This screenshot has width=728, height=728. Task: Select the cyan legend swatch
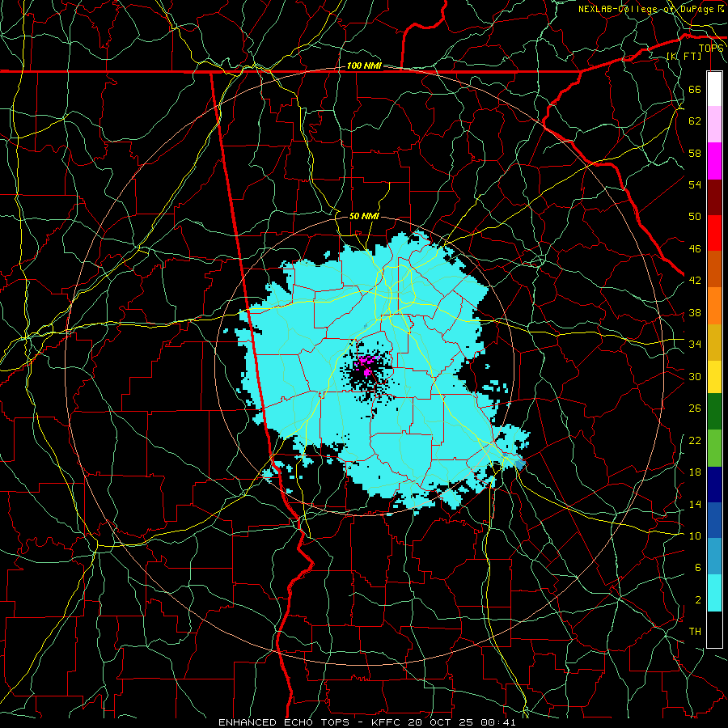(714, 593)
